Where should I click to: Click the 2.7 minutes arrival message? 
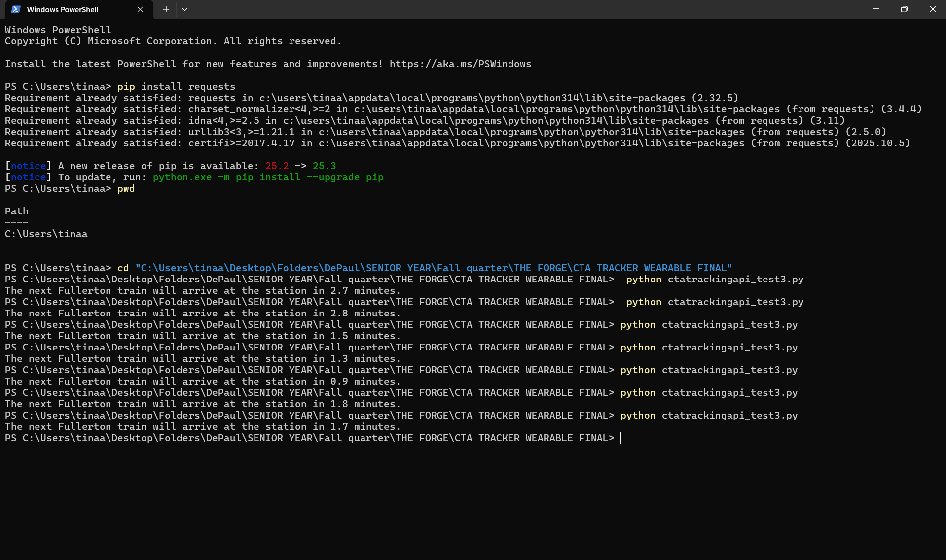[x=202, y=290]
